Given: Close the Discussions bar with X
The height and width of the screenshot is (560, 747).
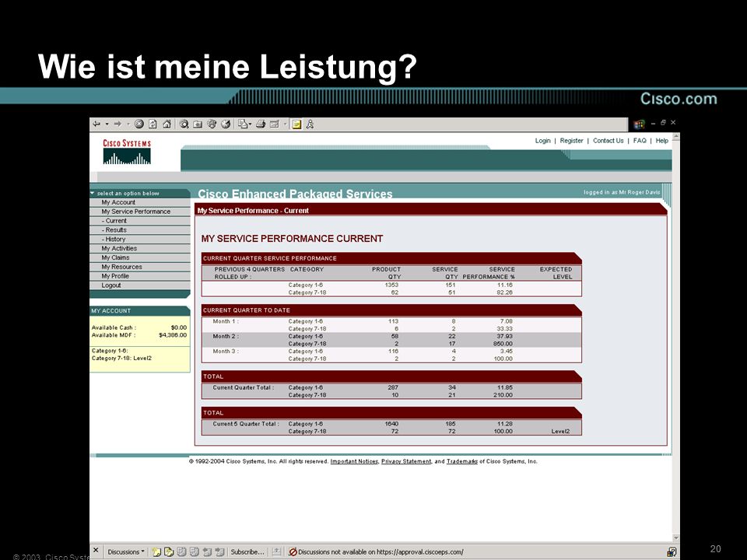Looking at the screenshot, I should coord(95,551).
